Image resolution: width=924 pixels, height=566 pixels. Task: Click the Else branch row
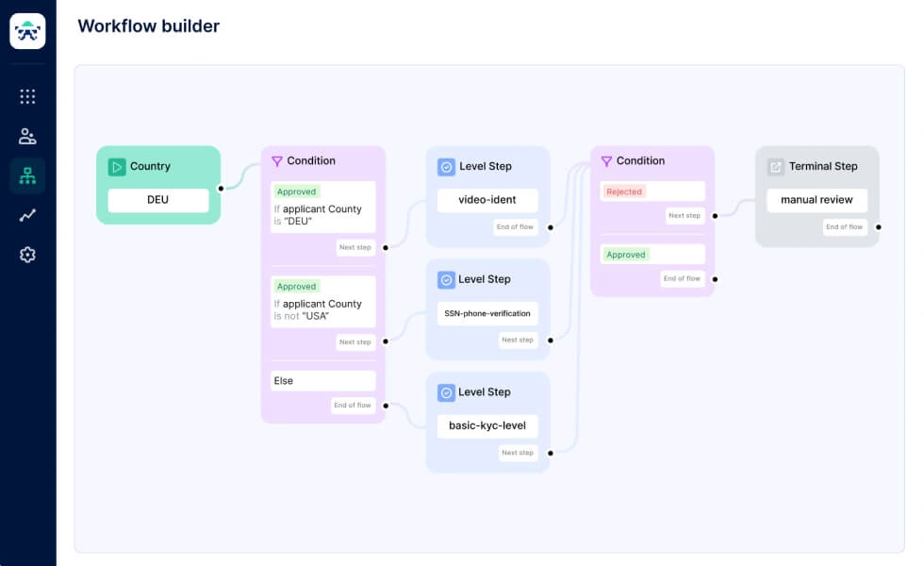tap(322, 381)
